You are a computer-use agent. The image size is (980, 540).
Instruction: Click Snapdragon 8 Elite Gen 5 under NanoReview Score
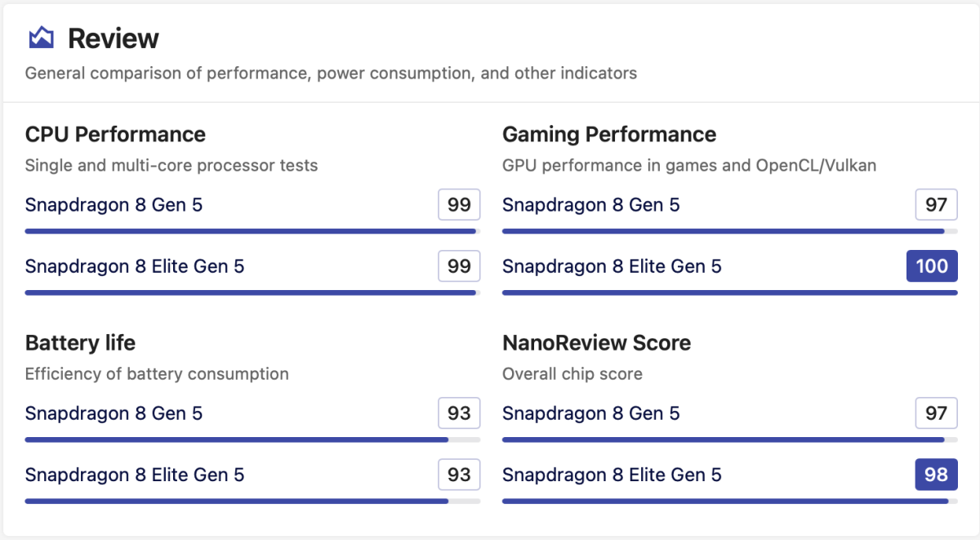[612, 475]
